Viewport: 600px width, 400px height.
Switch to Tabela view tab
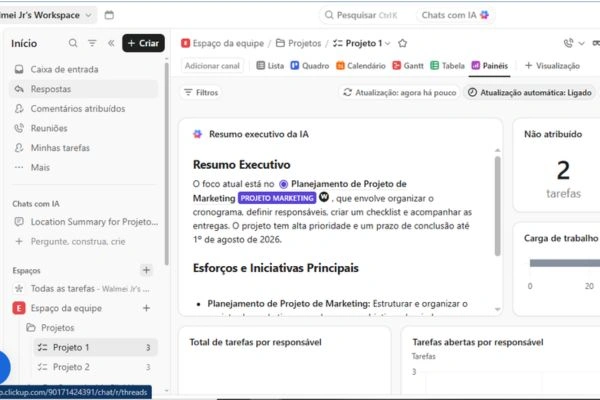[x=447, y=65]
